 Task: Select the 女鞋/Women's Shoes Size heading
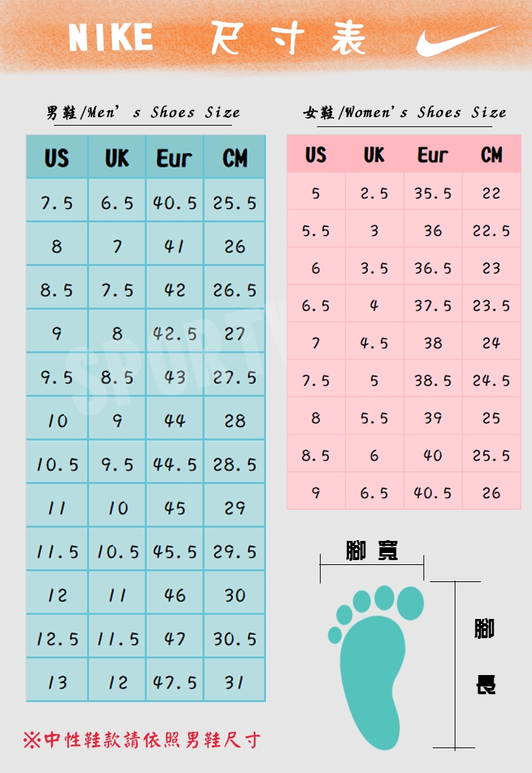point(404,113)
